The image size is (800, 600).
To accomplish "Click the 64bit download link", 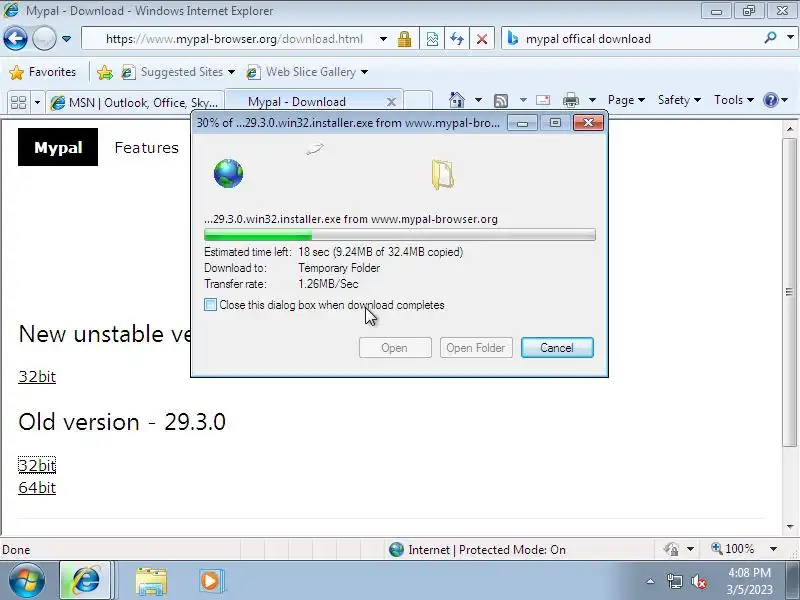I will pyautogui.click(x=37, y=488).
